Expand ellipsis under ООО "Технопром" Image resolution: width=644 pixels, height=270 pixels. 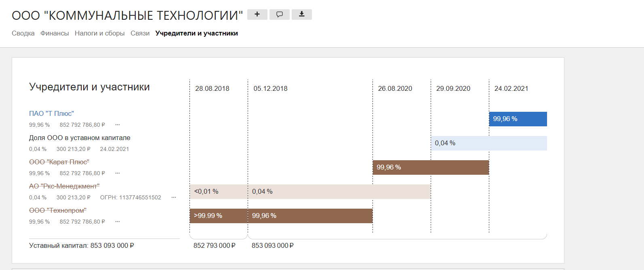point(118,222)
